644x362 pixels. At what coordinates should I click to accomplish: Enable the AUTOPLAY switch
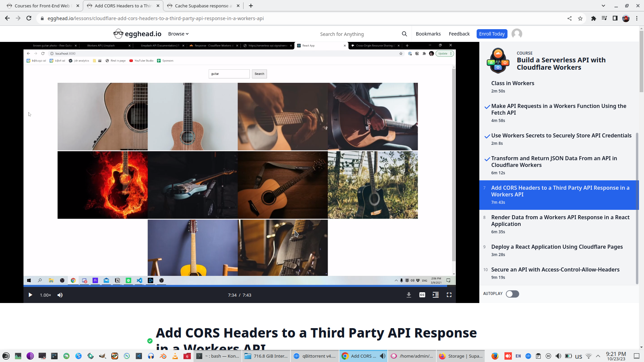pyautogui.click(x=512, y=294)
